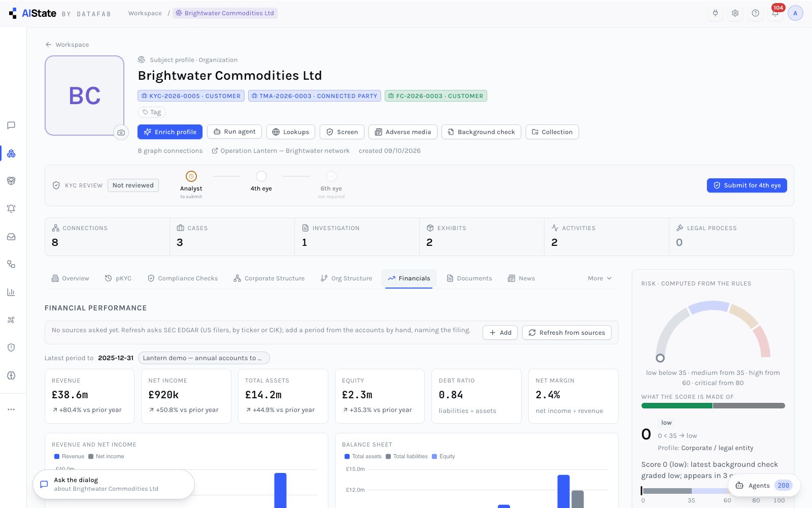Open the chat icon in left sidebar

click(11, 125)
